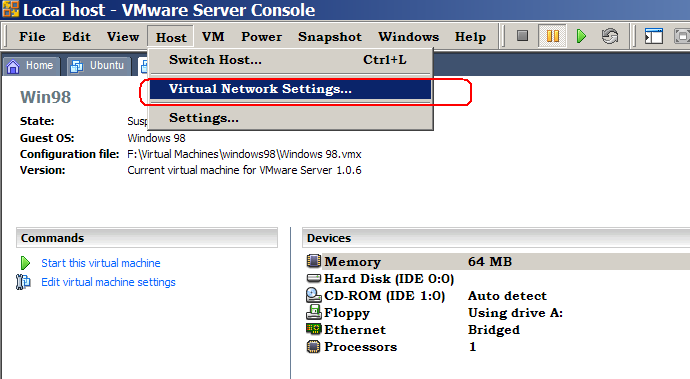This screenshot has width=690, height=379.
Task: Select the CD-ROM (IDE 1:0) row
Action: click(x=497, y=295)
